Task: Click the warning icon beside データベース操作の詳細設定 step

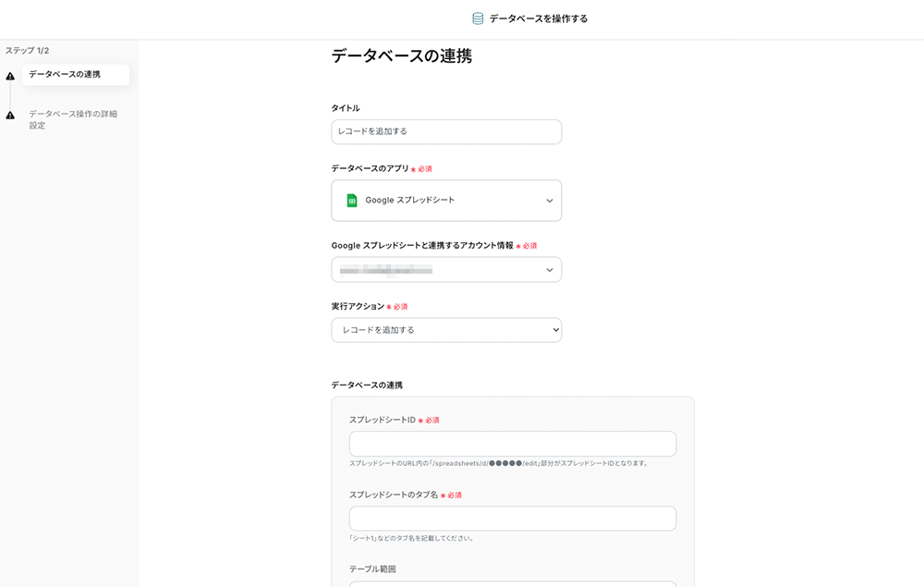Action: (10, 116)
